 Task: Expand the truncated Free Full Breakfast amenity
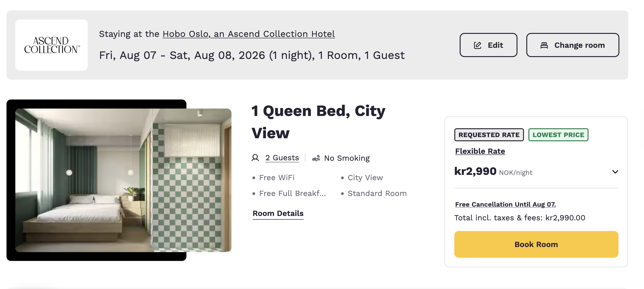click(292, 193)
